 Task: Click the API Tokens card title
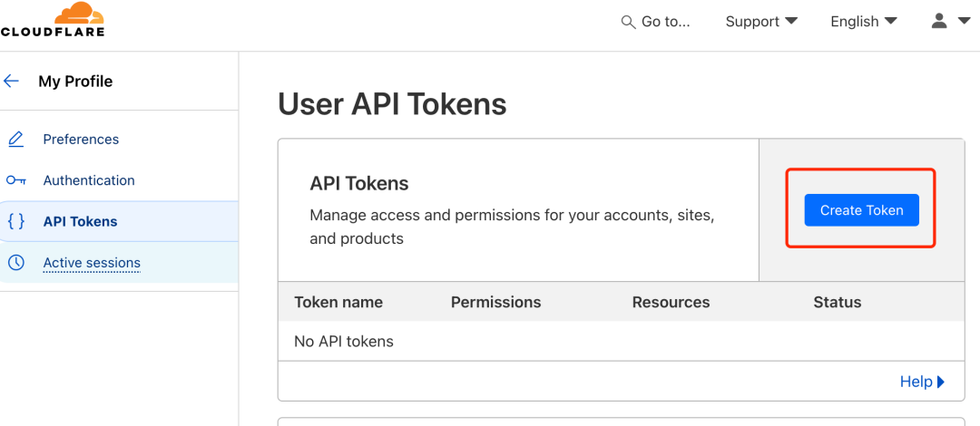(x=358, y=184)
